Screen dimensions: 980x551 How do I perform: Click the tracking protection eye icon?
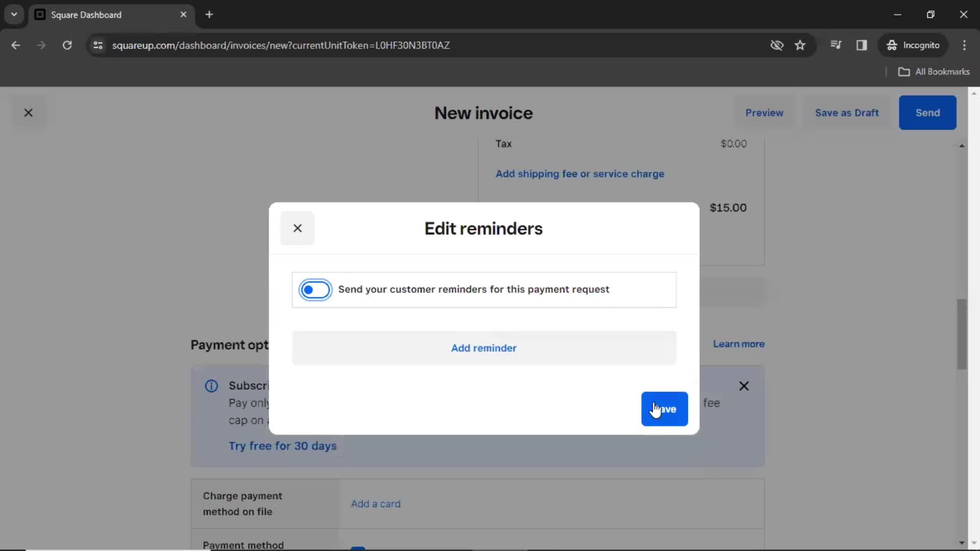[776, 45]
